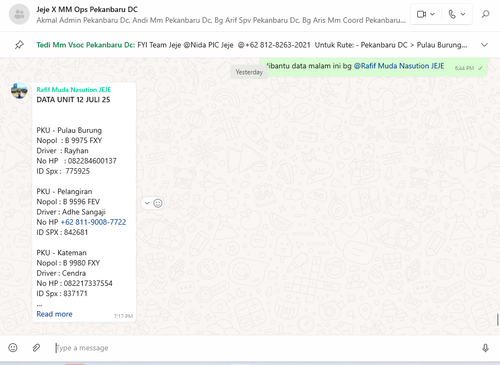Viewport: 500px width, 365px height.
Task: Open the Jeje X MM Ops Pekanbaru DC group title
Action: pyautogui.click(x=87, y=9)
